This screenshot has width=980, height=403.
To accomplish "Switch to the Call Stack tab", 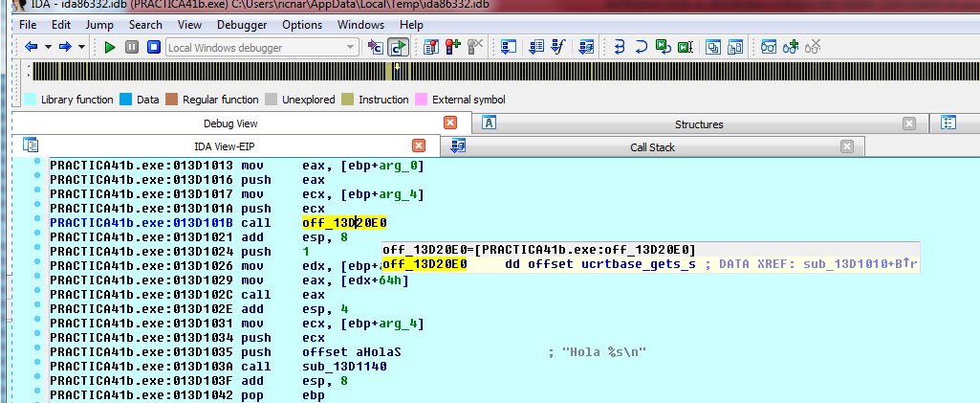I will pos(652,146).
